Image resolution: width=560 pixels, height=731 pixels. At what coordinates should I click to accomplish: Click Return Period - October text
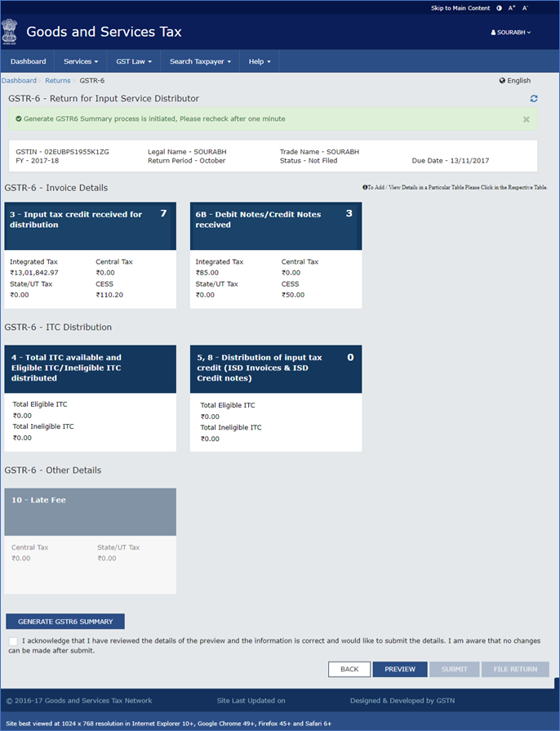186,160
